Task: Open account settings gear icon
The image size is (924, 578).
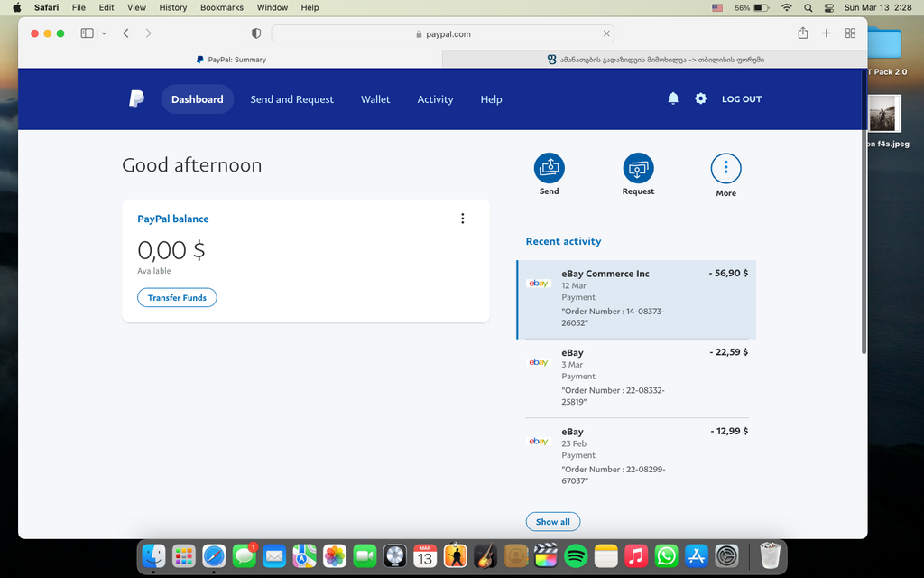Action: tap(700, 98)
